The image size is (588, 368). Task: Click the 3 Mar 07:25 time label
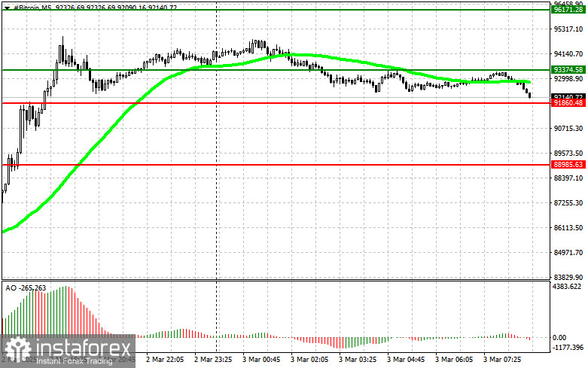click(502, 360)
